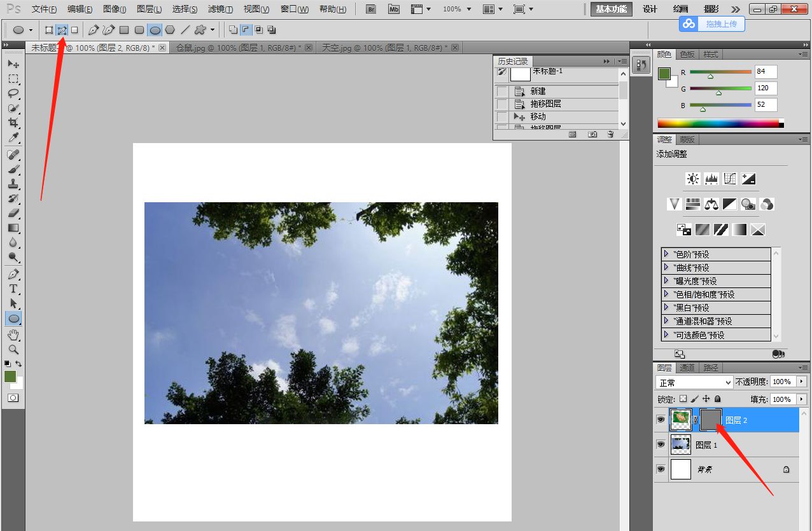The height and width of the screenshot is (531, 812).
Task: Hide 图层 2 layer visibility
Action: click(661, 420)
